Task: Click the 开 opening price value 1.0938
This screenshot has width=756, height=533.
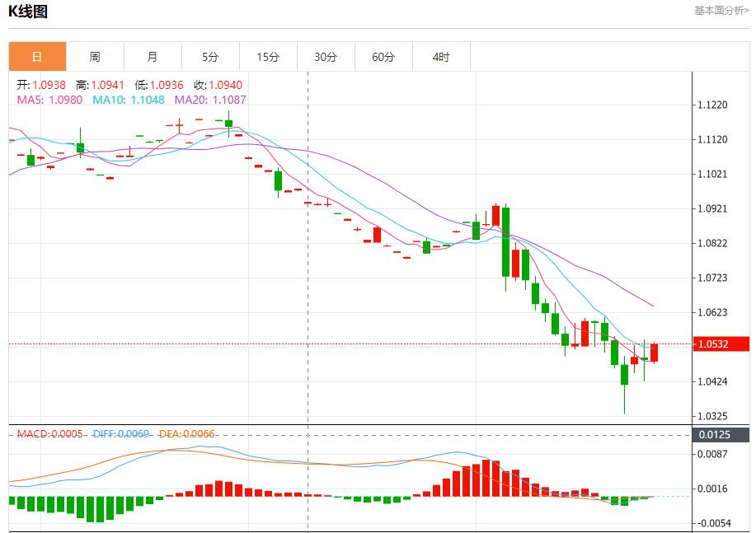Action: tap(49, 85)
